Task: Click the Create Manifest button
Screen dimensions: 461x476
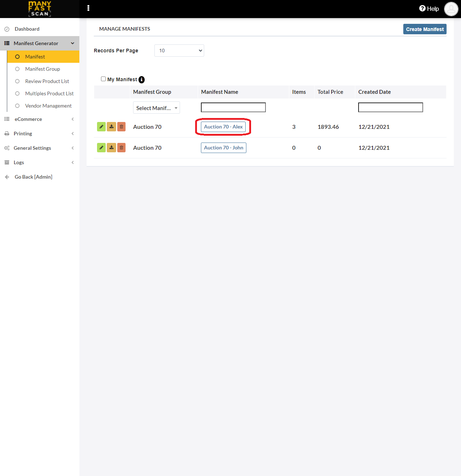Action: click(425, 29)
